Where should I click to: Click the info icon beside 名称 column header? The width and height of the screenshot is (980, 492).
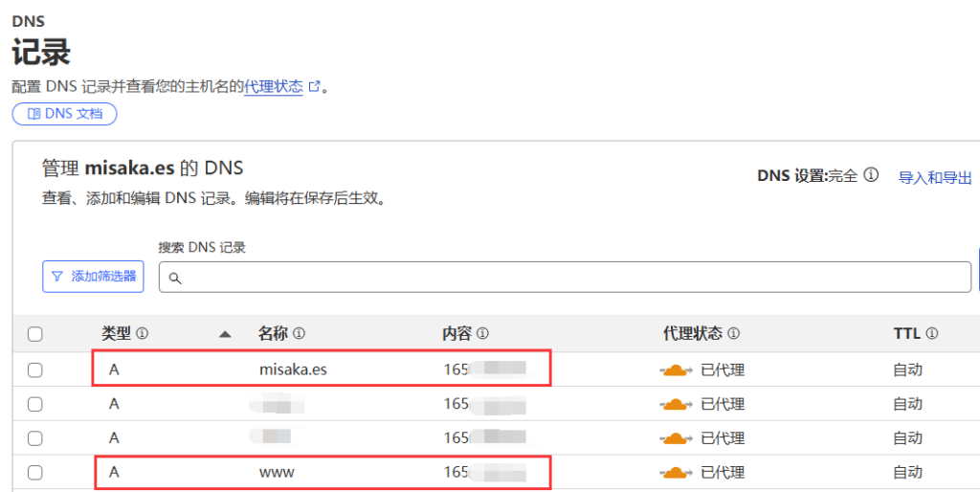tap(299, 334)
